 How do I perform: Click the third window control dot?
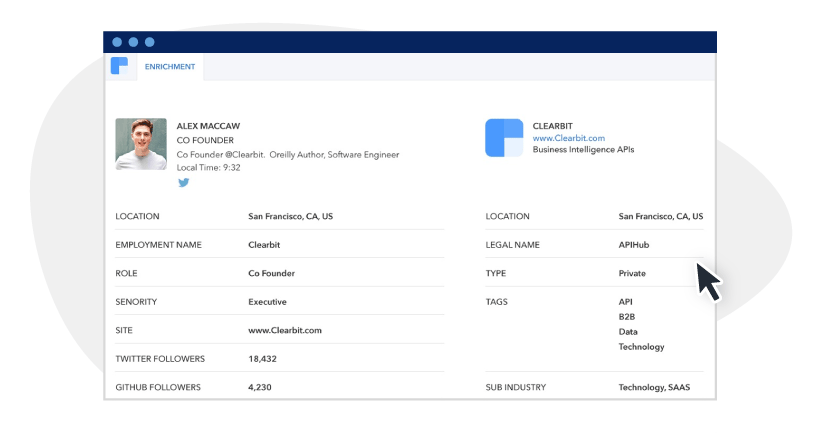(150, 42)
